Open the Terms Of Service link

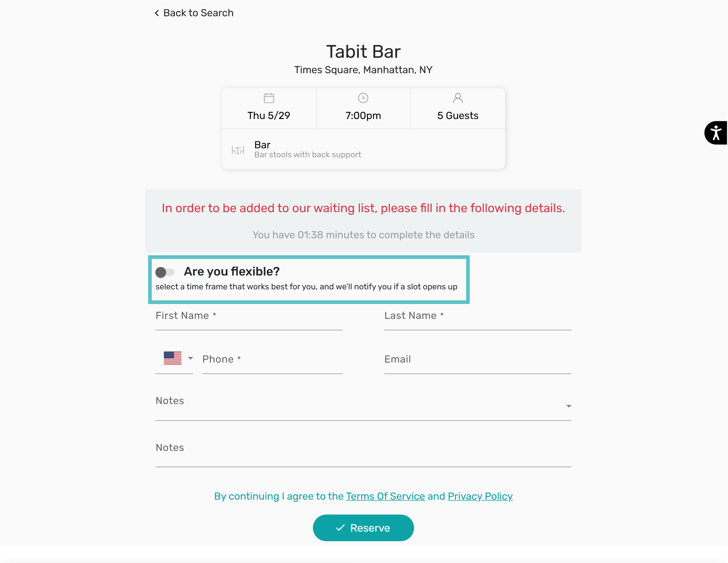click(x=385, y=496)
